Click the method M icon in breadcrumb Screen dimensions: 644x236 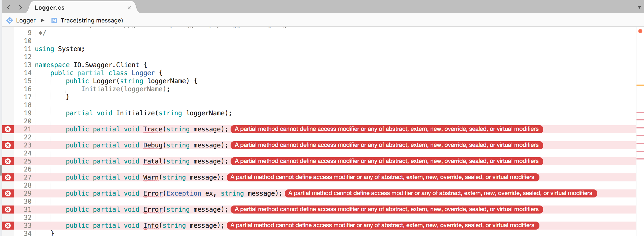pyautogui.click(x=54, y=20)
